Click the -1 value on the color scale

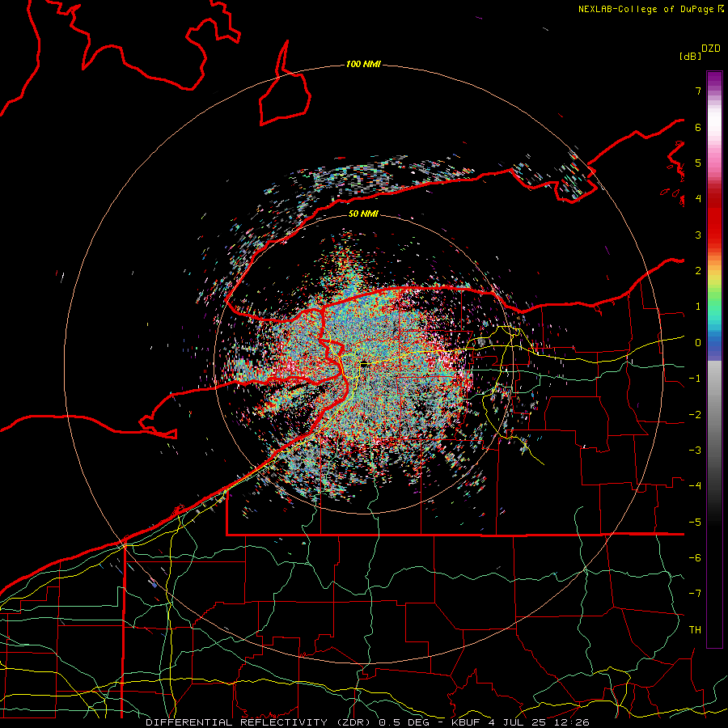[x=695, y=379]
